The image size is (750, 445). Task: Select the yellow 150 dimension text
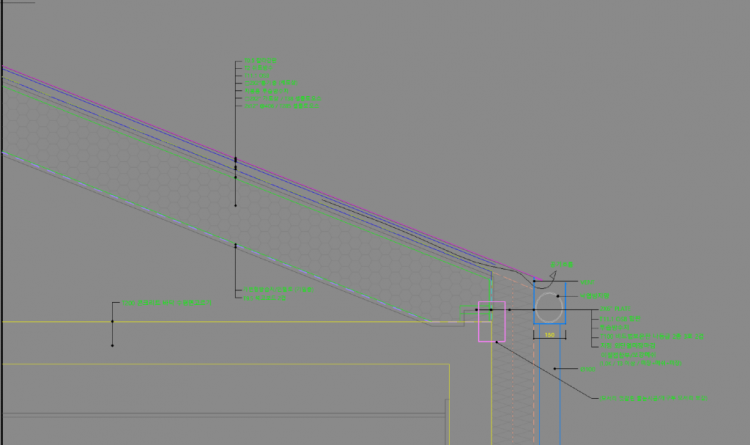pyautogui.click(x=549, y=335)
